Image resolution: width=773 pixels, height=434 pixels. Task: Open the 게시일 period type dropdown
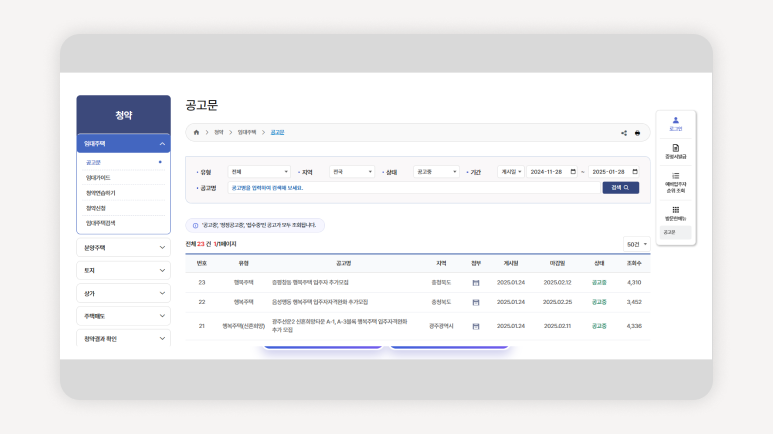point(511,172)
